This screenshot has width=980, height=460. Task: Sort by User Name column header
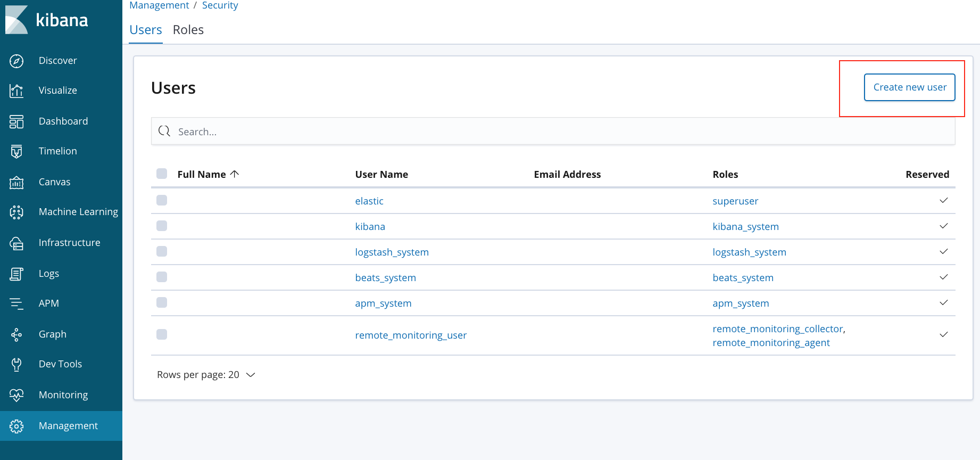pyautogui.click(x=381, y=175)
